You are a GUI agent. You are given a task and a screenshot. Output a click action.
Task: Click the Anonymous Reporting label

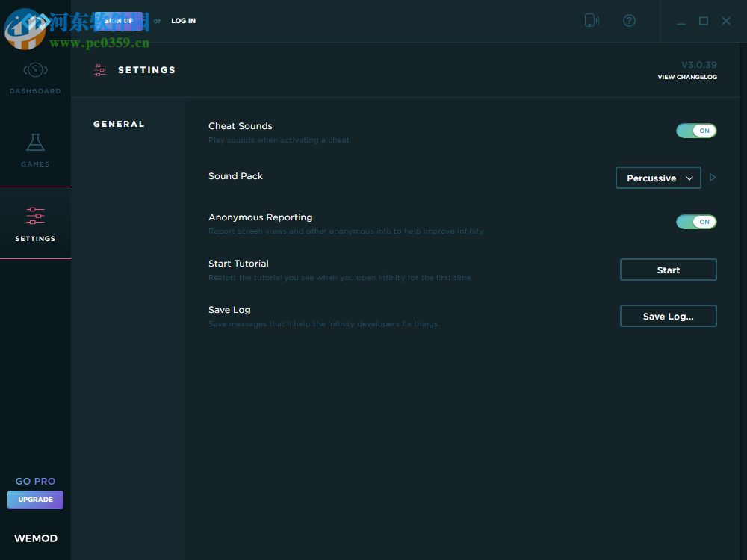260,217
